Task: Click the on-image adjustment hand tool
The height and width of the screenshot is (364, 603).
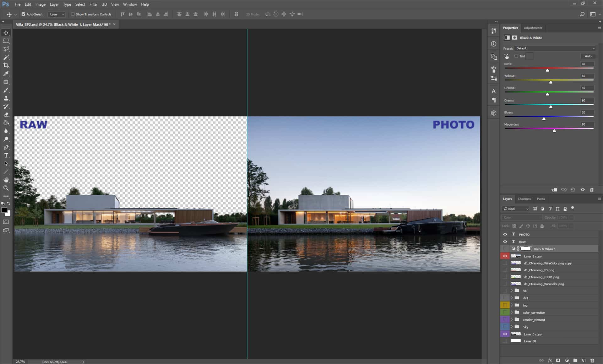Action: click(x=507, y=56)
